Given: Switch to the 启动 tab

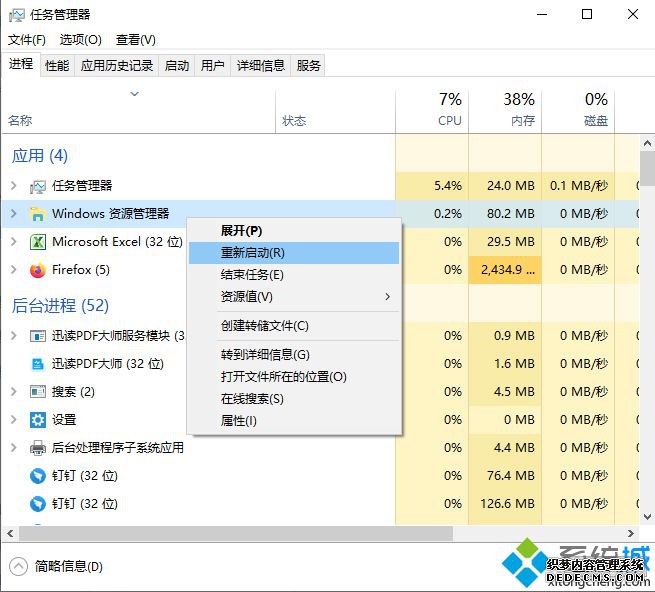Looking at the screenshot, I should pos(177,66).
